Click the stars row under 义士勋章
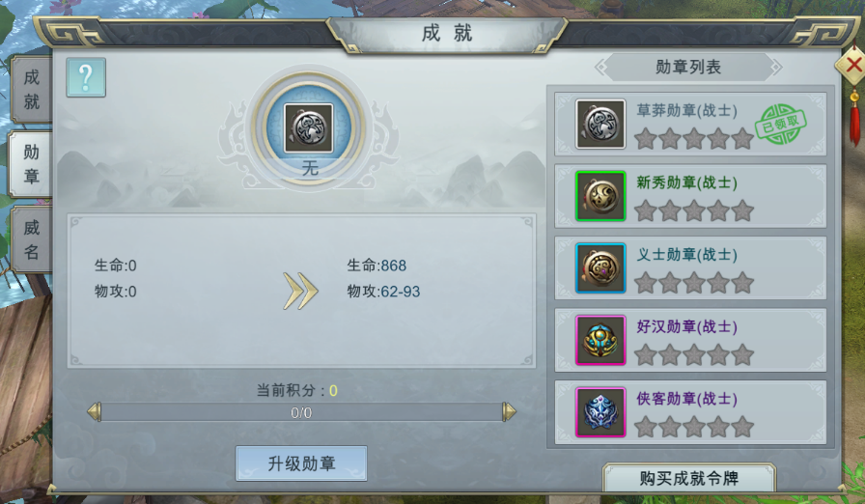The height and width of the screenshot is (504, 865). click(x=694, y=283)
